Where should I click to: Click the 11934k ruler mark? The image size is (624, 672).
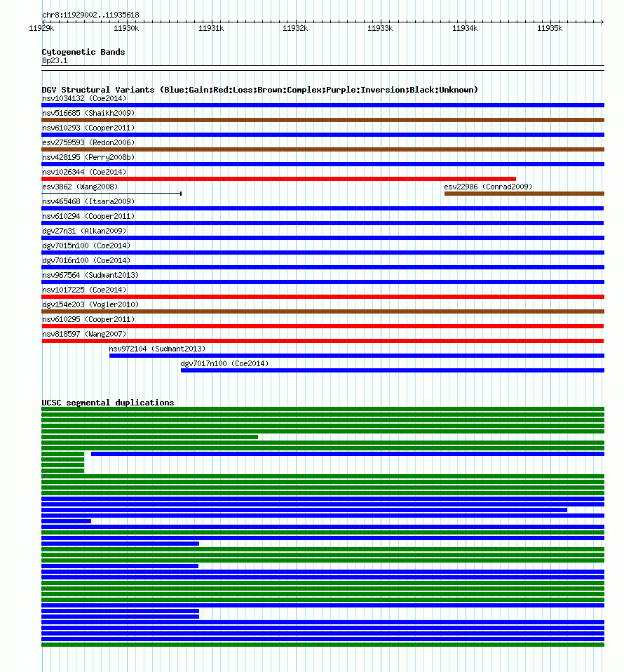[465, 28]
